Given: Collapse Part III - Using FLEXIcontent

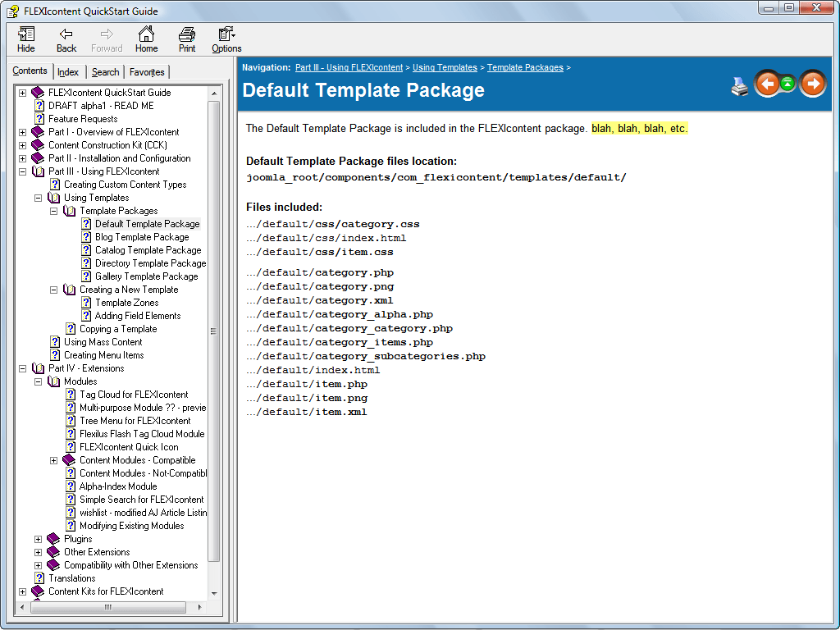Looking at the screenshot, I should click(22, 171).
